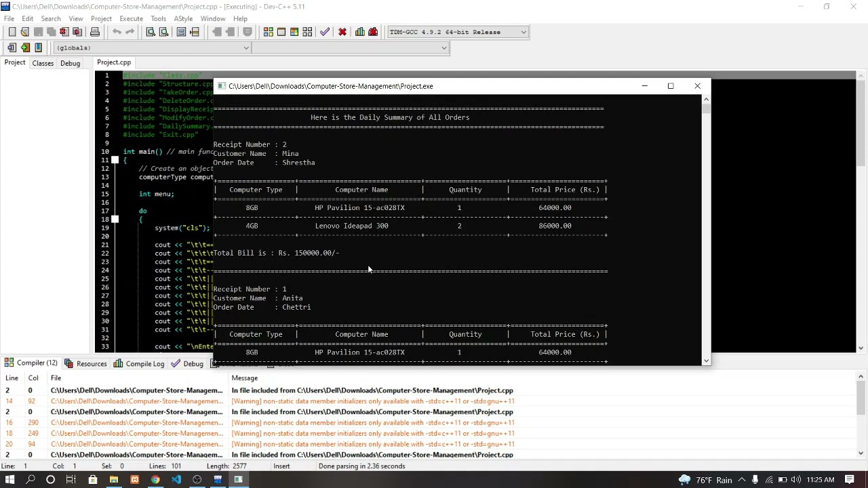The height and width of the screenshot is (488, 868).
Task: Click the Save file toolbar icon
Action: pyautogui.click(x=38, y=32)
